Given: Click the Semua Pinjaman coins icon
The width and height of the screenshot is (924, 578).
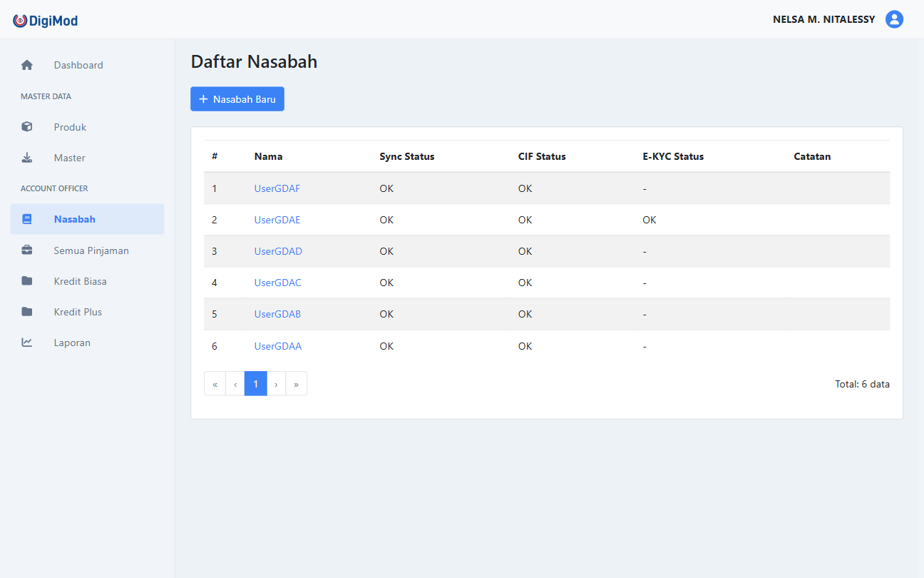Looking at the screenshot, I should point(26,250).
